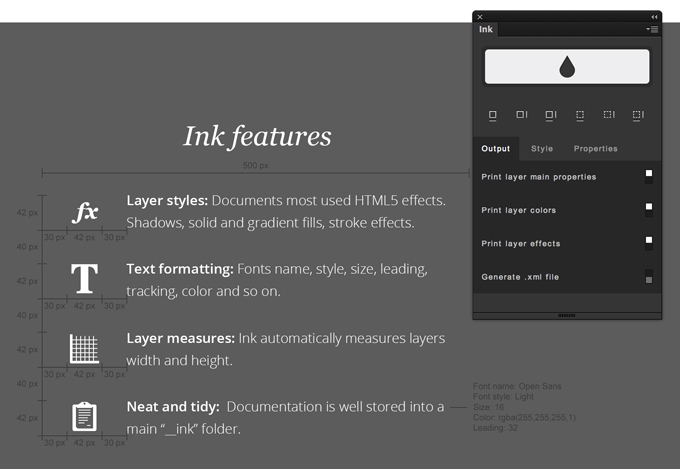
Task: Select dashed box height measure icon
Action: (x=609, y=115)
